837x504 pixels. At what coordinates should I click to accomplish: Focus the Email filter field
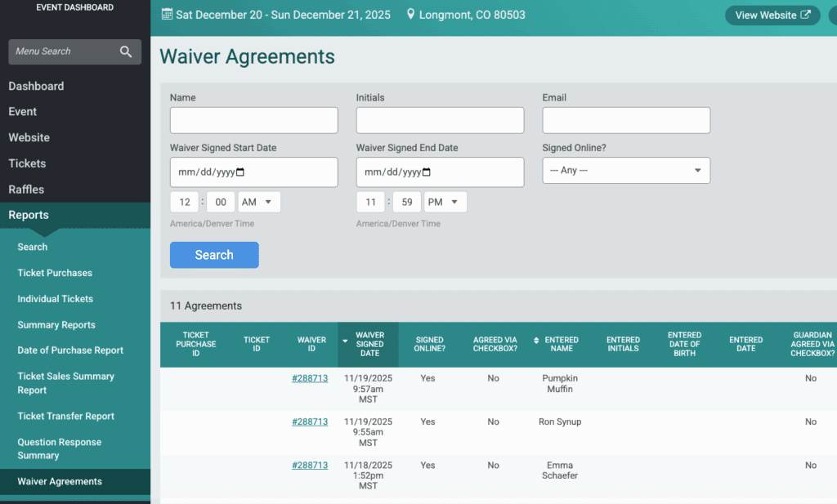pyautogui.click(x=626, y=120)
